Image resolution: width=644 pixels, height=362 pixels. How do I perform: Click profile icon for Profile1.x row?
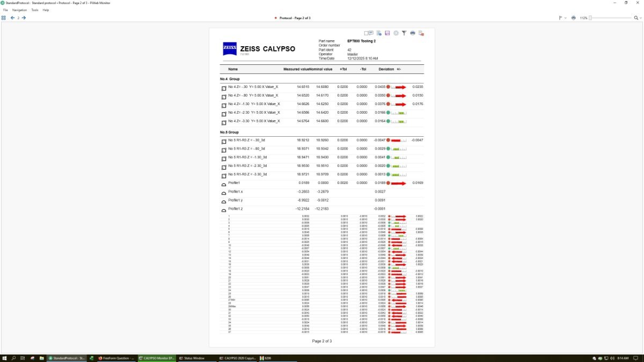[224, 193]
